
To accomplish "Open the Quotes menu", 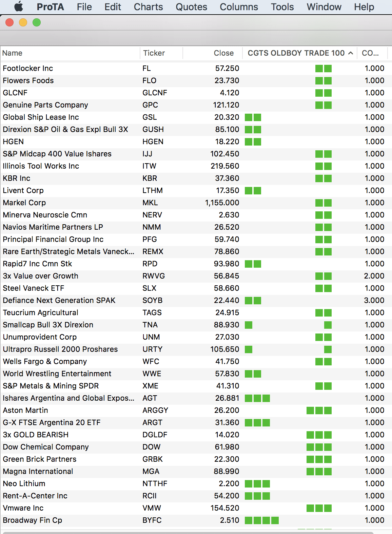I will [x=191, y=7].
